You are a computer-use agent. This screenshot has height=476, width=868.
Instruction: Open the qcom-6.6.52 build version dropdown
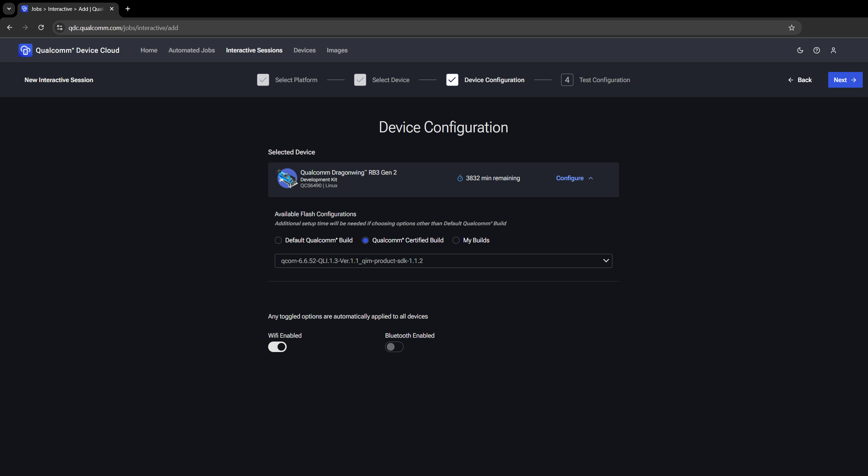tap(443, 261)
